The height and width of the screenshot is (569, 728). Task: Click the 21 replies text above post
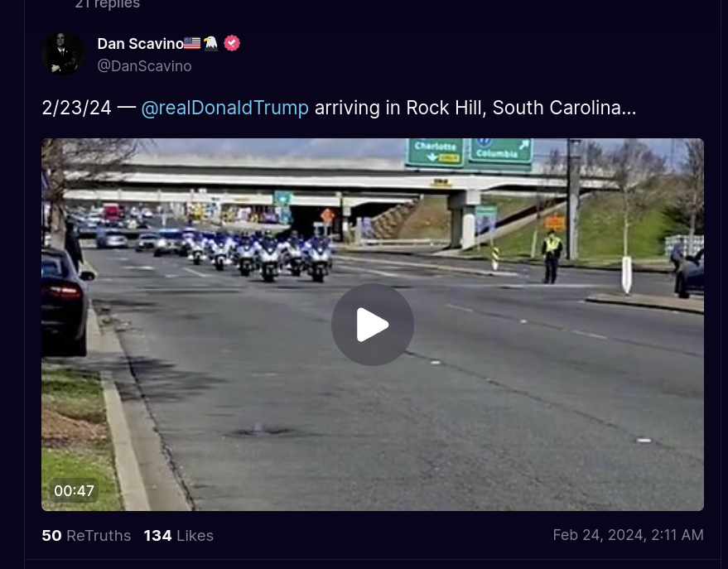(107, 3)
